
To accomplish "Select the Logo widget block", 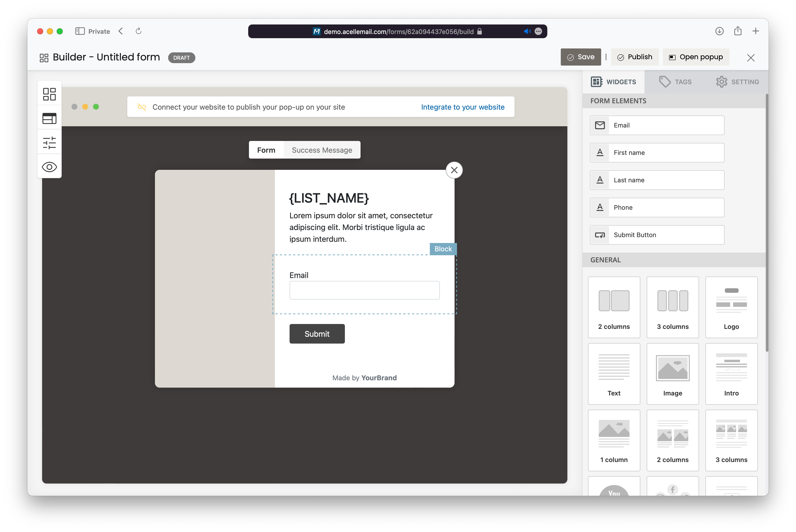I will tap(731, 304).
